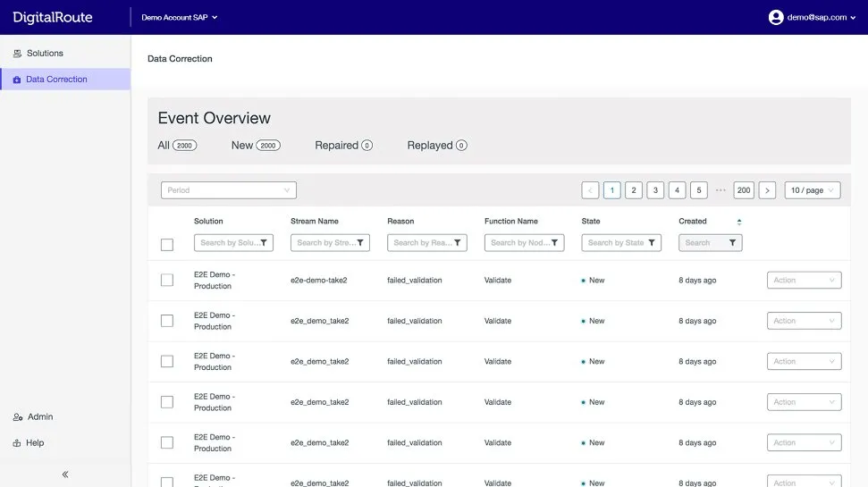Open the Period dropdown
868x487 pixels.
[x=229, y=190]
